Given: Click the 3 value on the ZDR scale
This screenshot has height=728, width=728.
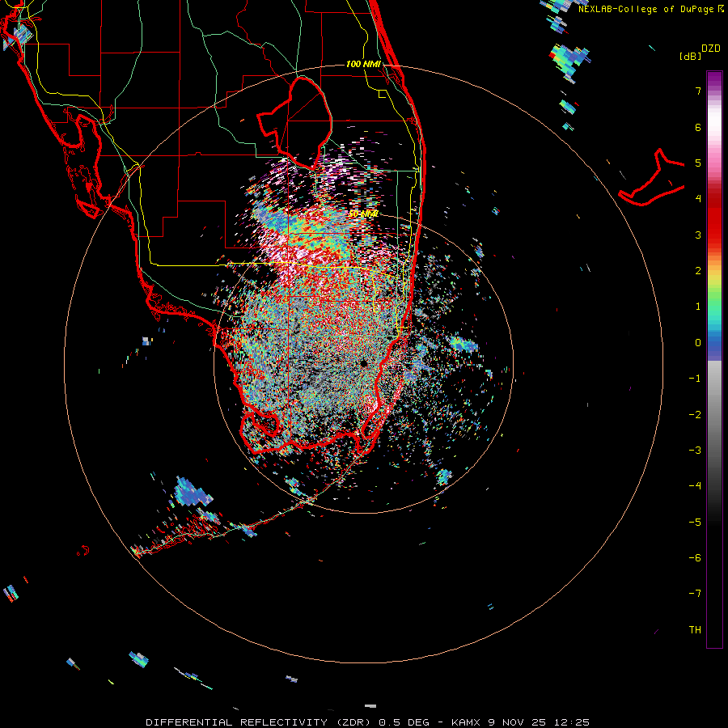Looking at the screenshot, I should [x=698, y=235].
